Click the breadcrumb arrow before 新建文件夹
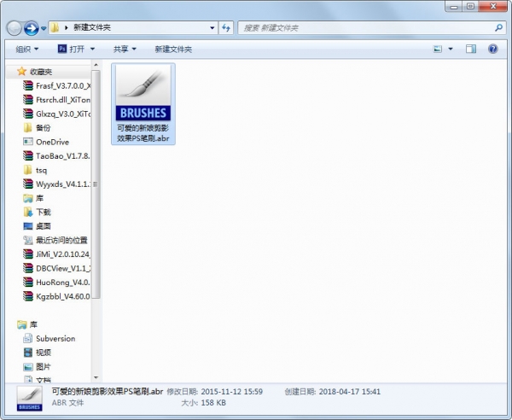 point(67,28)
